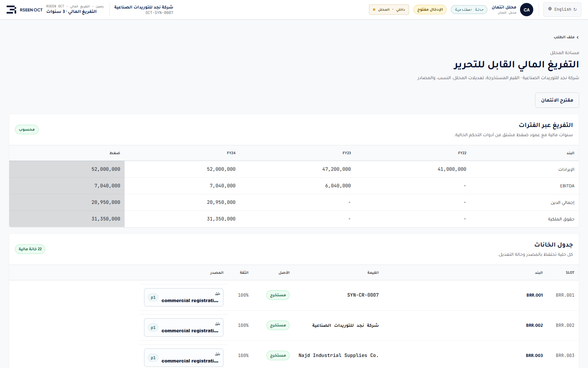Screen dimensions: 588x368
Task: Open the source chip for BRR.001
Action: pos(184,297)
